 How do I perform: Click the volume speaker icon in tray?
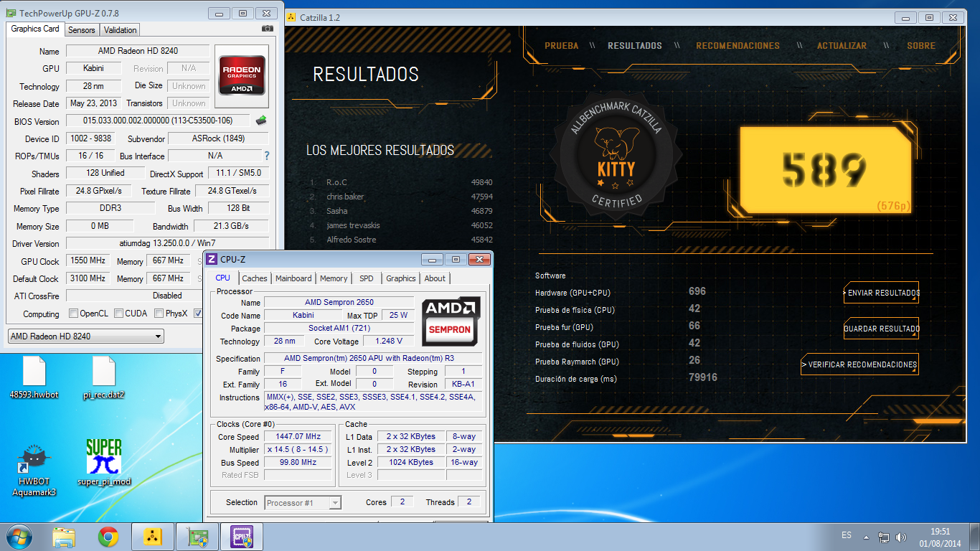pyautogui.click(x=901, y=537)
